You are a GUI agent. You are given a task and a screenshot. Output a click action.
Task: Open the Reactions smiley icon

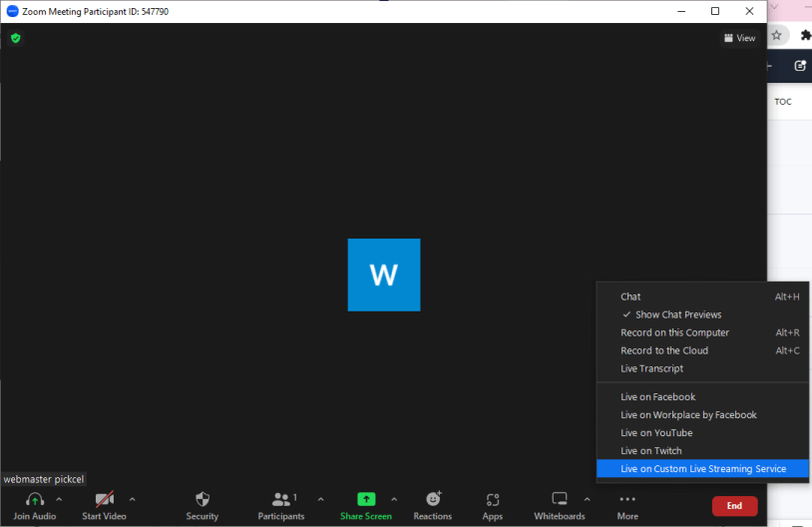(x=433, y=499)
